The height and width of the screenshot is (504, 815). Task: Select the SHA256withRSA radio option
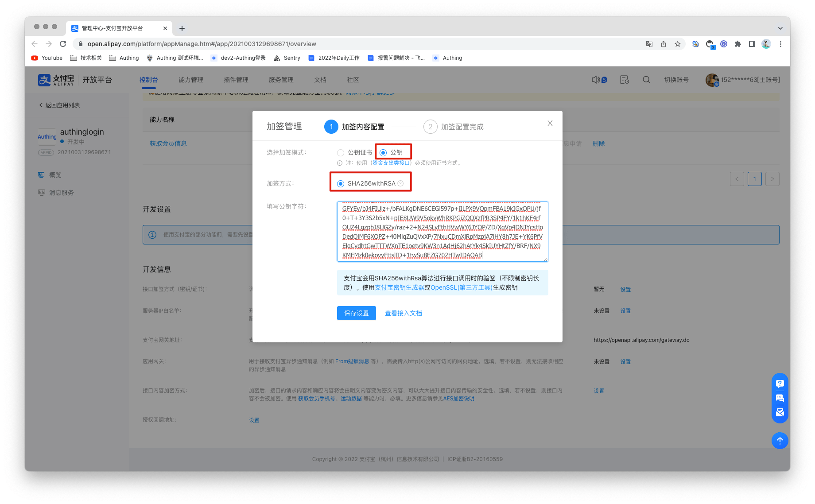[x=341, y=184]
